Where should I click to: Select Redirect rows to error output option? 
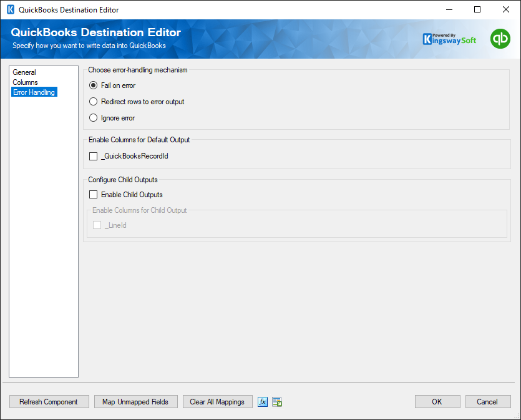click(94, 102)
